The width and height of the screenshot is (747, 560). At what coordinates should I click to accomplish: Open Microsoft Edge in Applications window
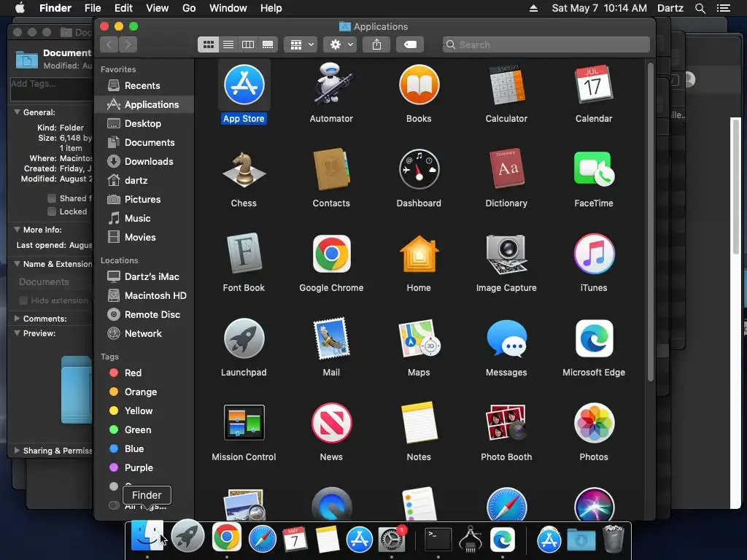tap(594, 338)
